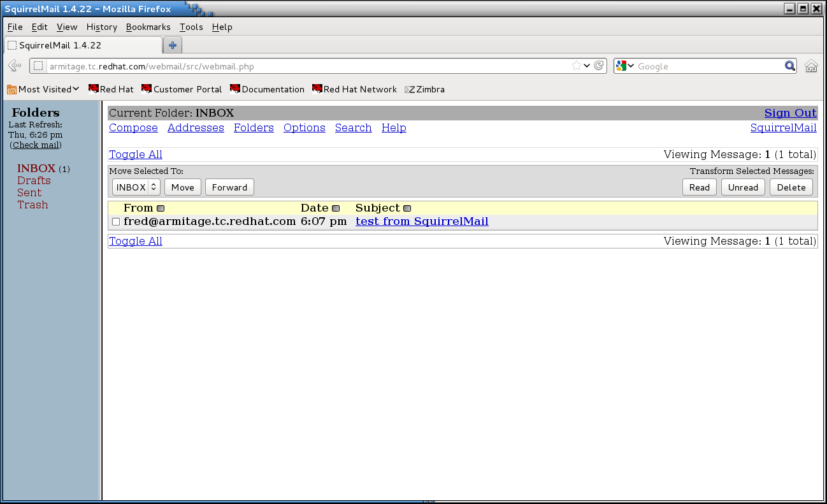Sort messages by Date column icon
The width and height of the screenshot is (827, 504).
tap(336, 208)
